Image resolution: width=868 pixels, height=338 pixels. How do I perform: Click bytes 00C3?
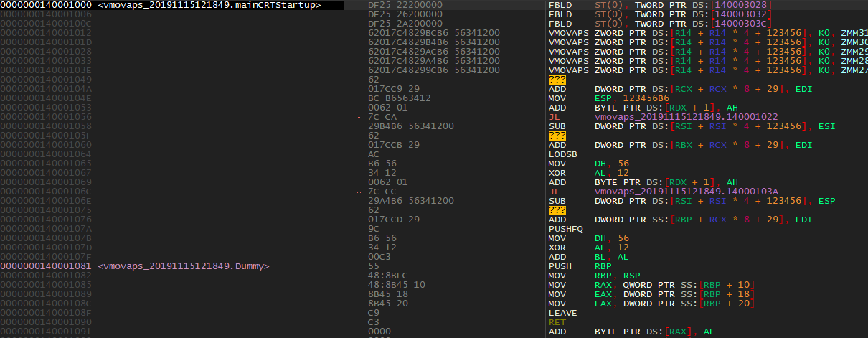pos(379,257)
